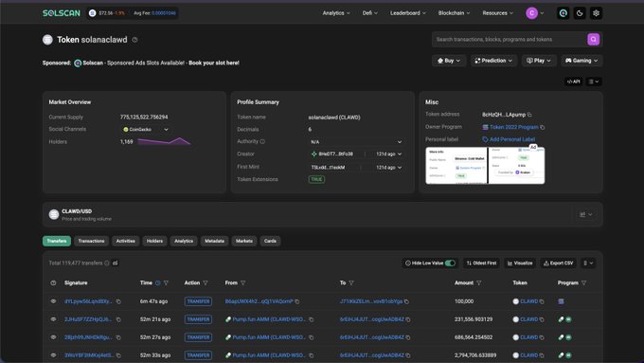Viewport: 644px width, 363px height.
Task: Switch to the Transactions tab
Action: (x=91, y=241)
